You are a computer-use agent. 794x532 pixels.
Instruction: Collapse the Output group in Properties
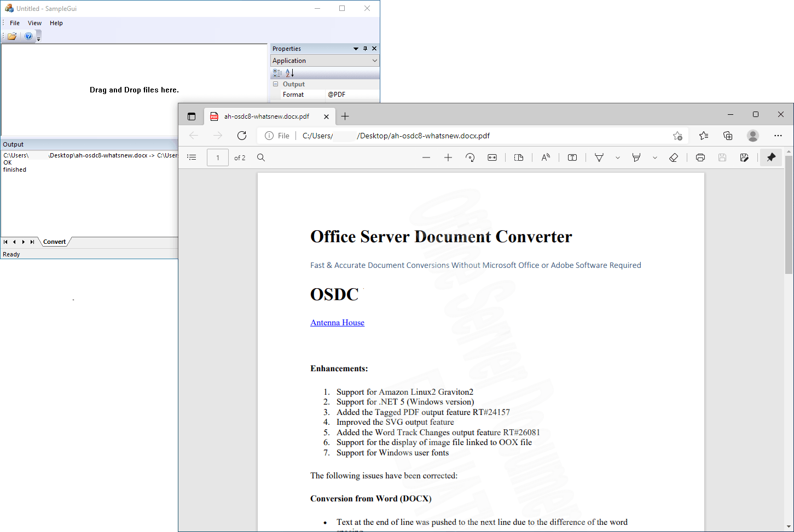[276, 84]
